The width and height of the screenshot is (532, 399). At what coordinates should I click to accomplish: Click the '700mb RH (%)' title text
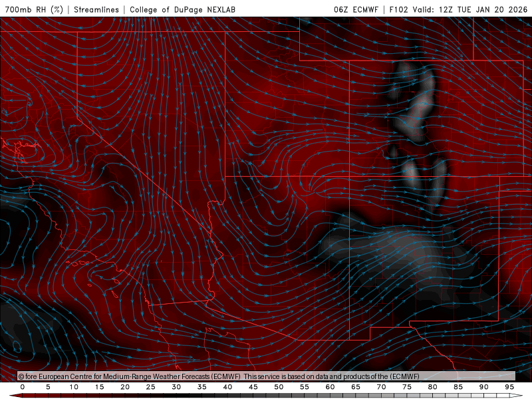(34, 9)
